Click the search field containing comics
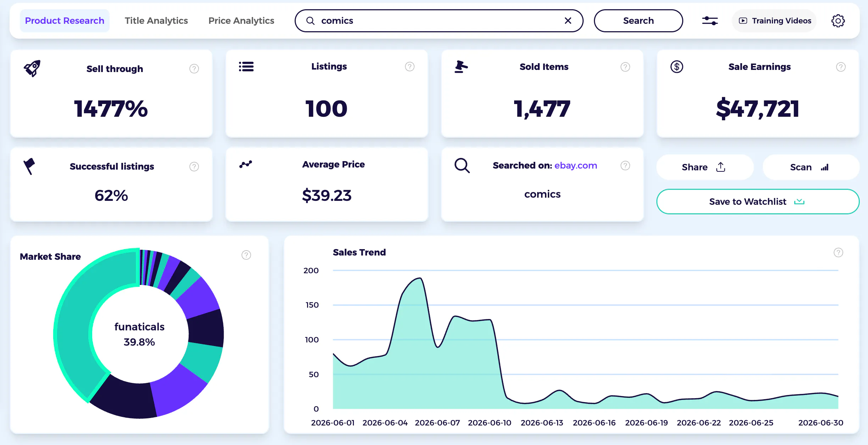 coord(439,21)
